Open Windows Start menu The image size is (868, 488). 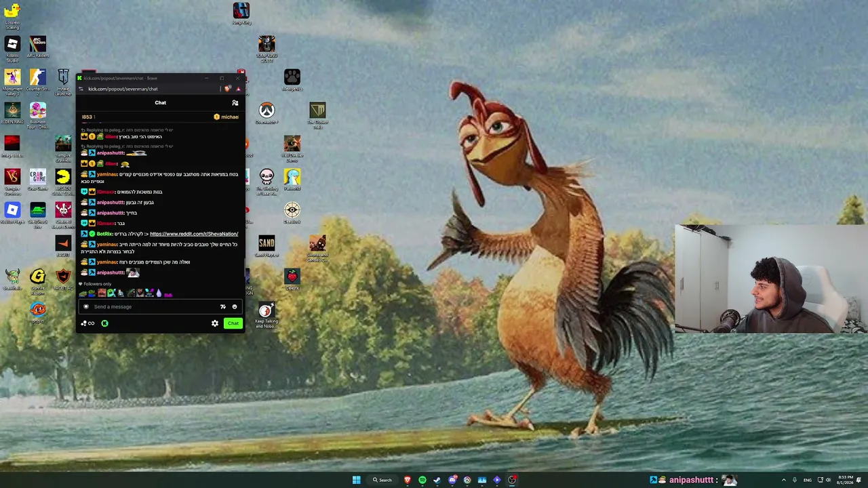pyautogui.click(x=356, y=480)
